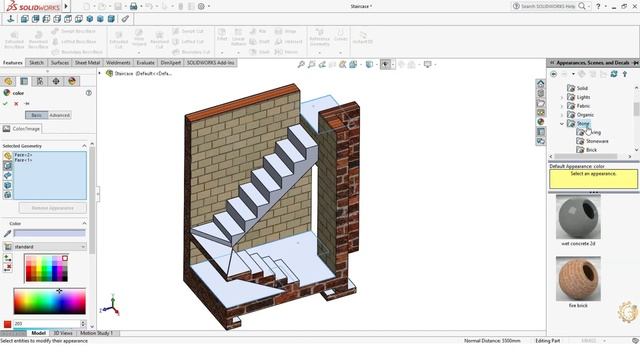Viewport: 640px width, 360px height.
Task: Switch to the SOLIDWORKS Add-Ins tab
Action: [x=211, y=63]
